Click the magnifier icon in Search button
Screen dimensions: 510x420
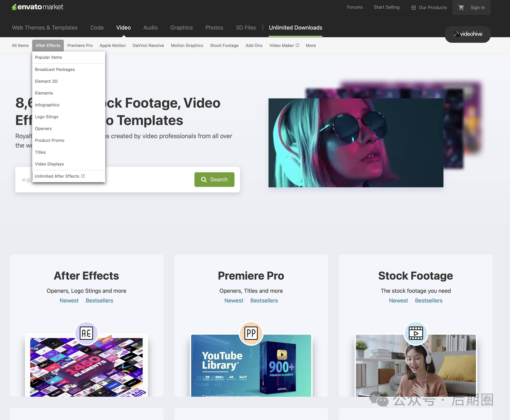pos(204,180)
